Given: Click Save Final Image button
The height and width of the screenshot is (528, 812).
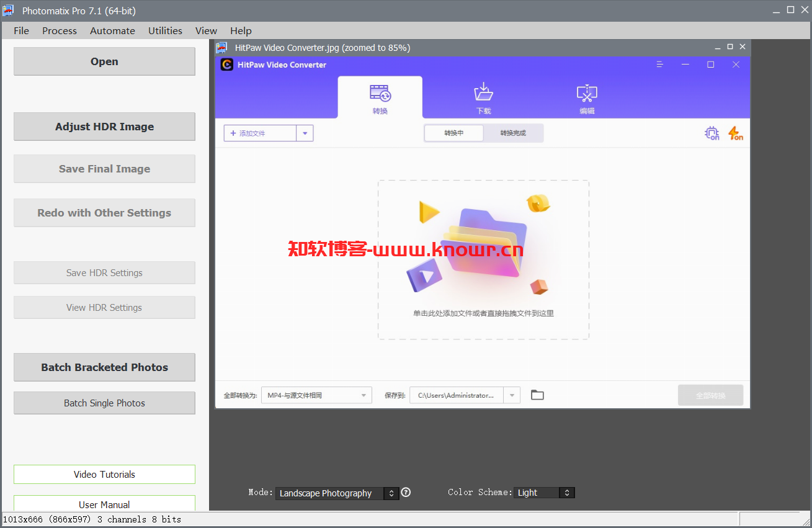Looking at the screenshot, I should click(104, 169).
